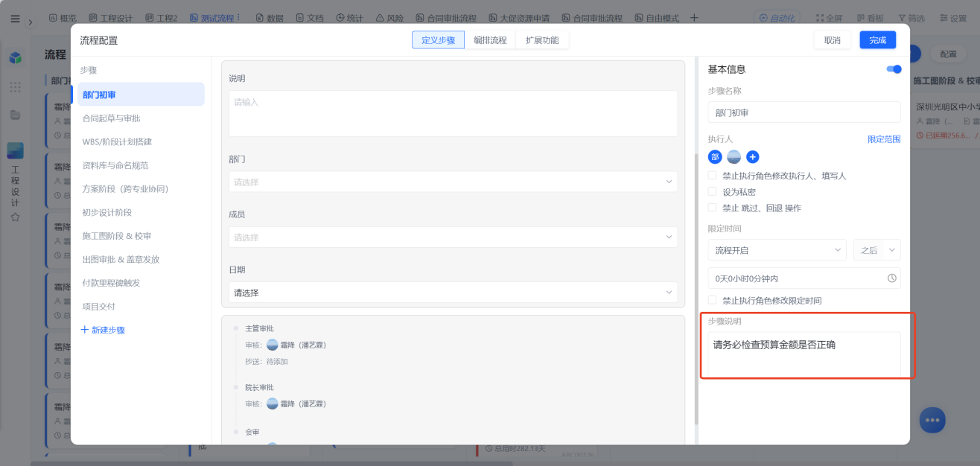
Task: Check the 设为私密 checkbox
Action: click(x=713, y=192)
